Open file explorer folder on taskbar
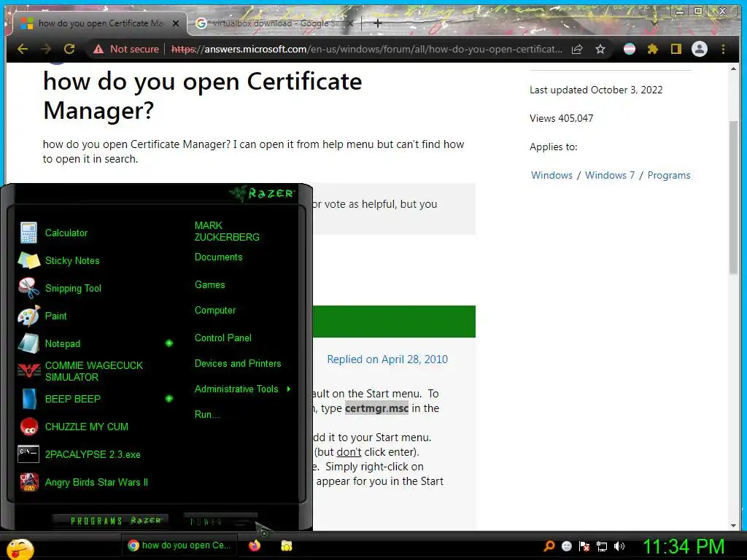This screenshot has width=747, height=560. coord(286,545)
